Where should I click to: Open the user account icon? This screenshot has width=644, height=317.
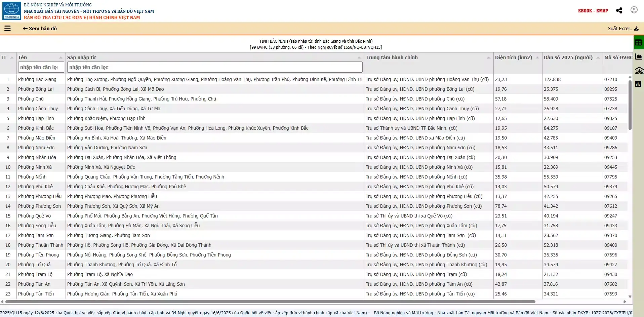coord(634,10)
